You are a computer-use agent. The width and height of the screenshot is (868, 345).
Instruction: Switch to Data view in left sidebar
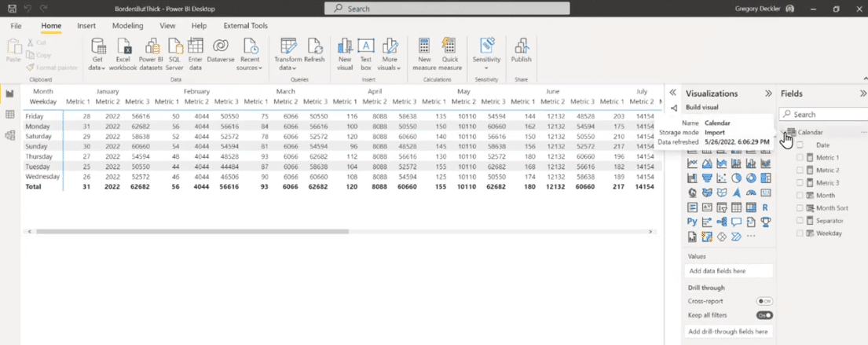(9, 114)
